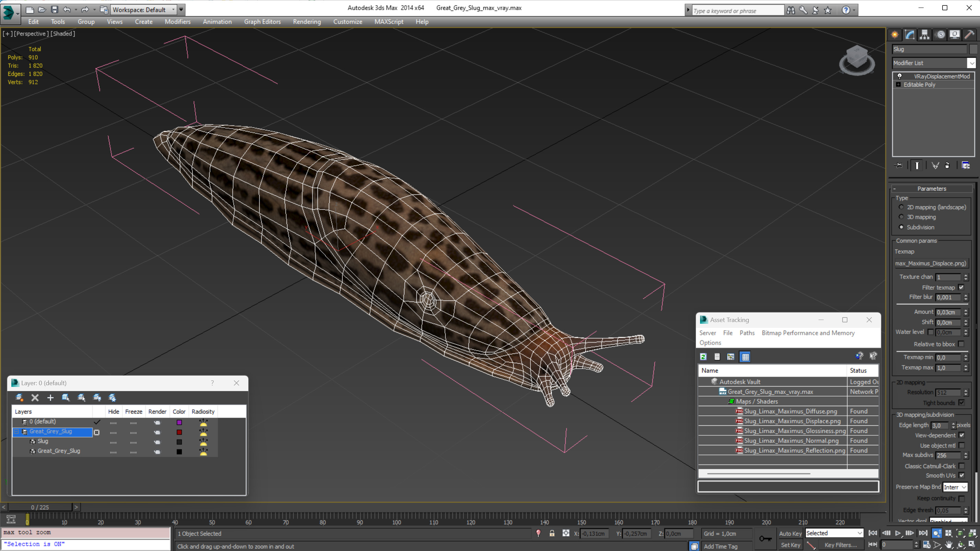The image size is (980, 551).
Task: Click the Auto Key button
Action: coord(790,533)
